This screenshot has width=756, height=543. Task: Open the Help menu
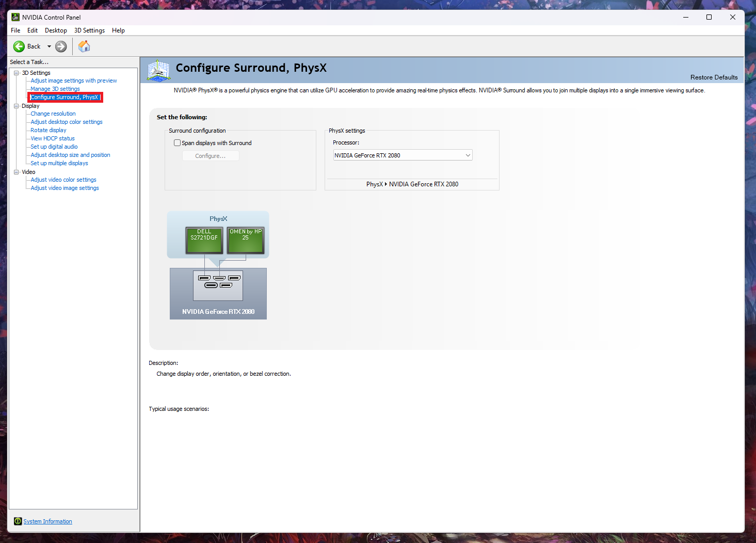(x=118, y=30)
